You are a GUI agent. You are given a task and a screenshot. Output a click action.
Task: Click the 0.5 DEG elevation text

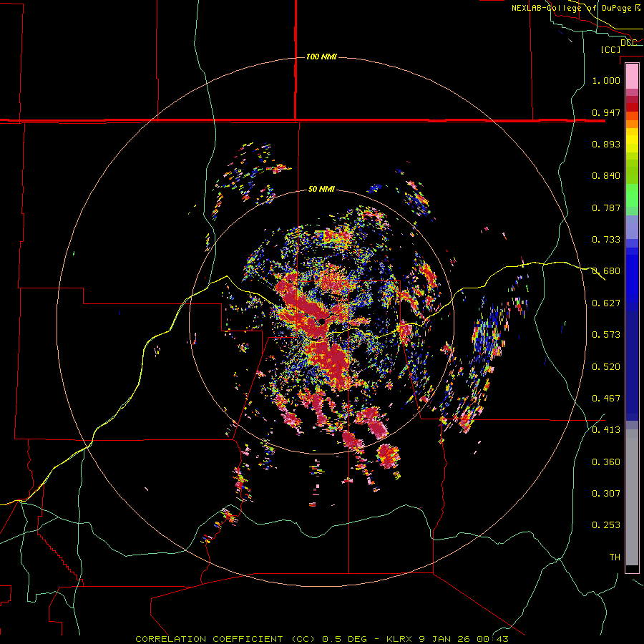(344, 639)
